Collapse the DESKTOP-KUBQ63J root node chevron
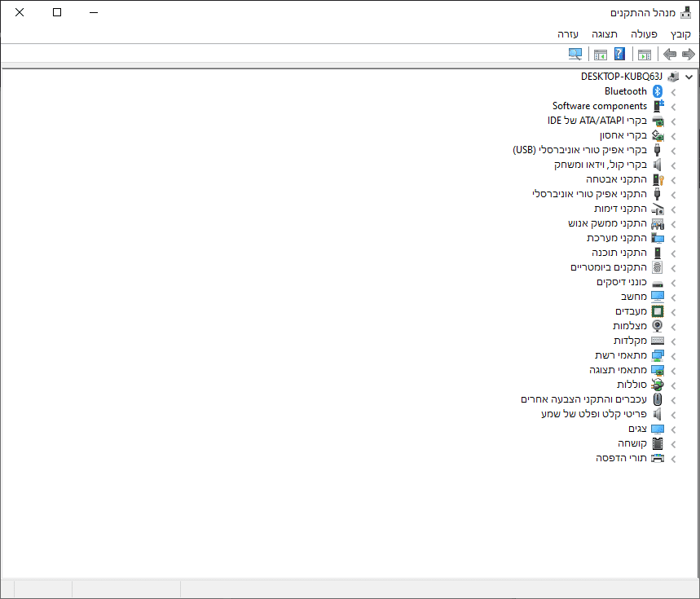Image resolution: width=700 pixels, height=599 pixels. pos(689,77)
